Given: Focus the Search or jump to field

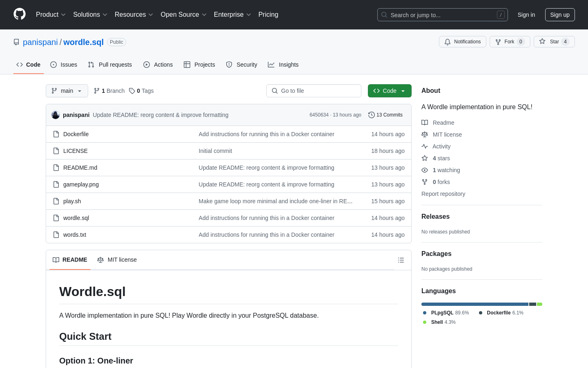Looking at the screenshot, I should click(443, 15).
